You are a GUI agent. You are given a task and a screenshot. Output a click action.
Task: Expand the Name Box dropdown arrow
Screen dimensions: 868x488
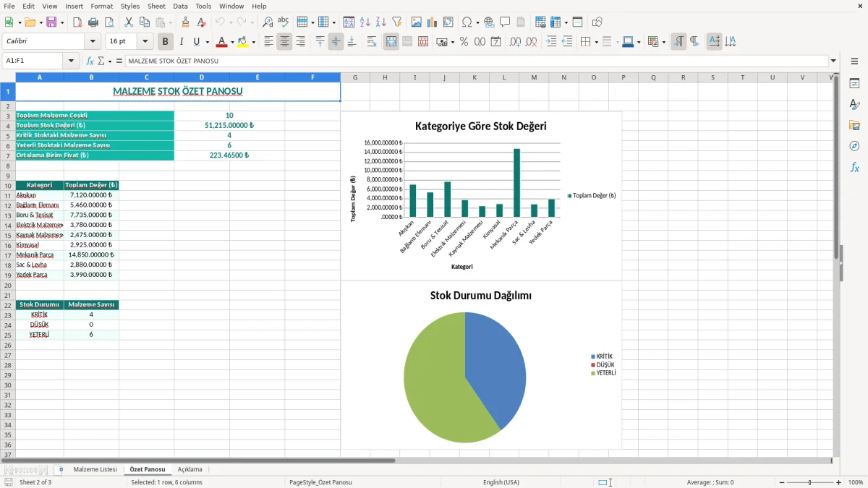pos(71,61)
